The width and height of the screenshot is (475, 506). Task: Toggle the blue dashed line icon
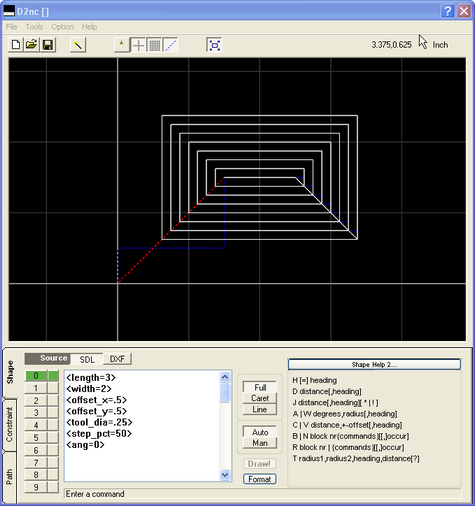pyautogui.click(x=171, y=45)
